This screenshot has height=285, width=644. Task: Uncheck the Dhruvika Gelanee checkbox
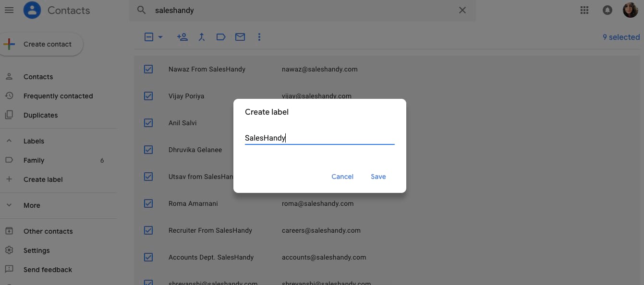coord(148,150)
